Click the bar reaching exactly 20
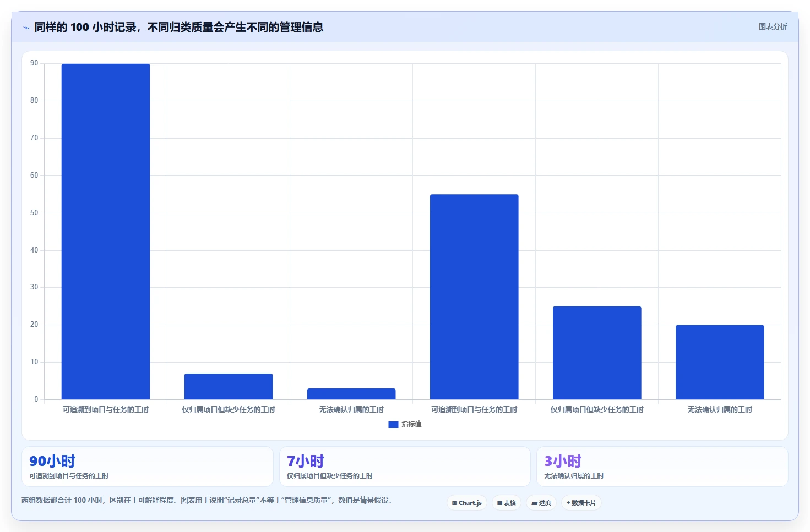The width and height of the screenshot is (810, 532). click(720, 362)
